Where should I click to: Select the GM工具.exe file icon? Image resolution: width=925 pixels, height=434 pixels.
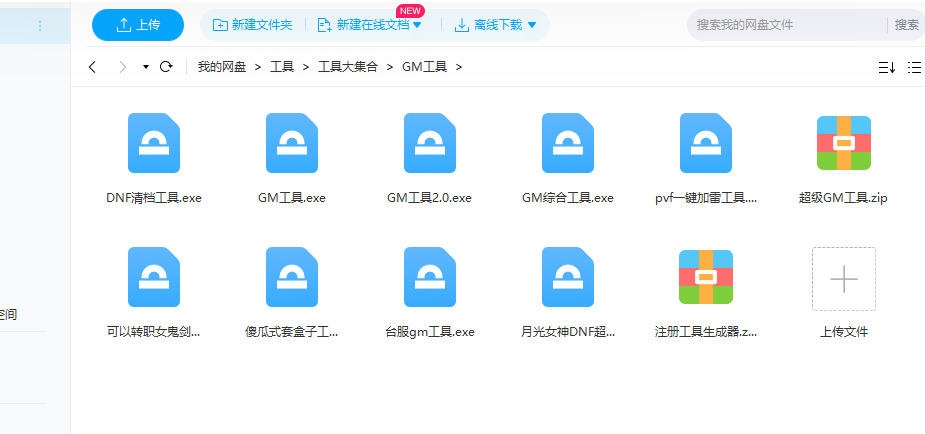click(292, 143)
